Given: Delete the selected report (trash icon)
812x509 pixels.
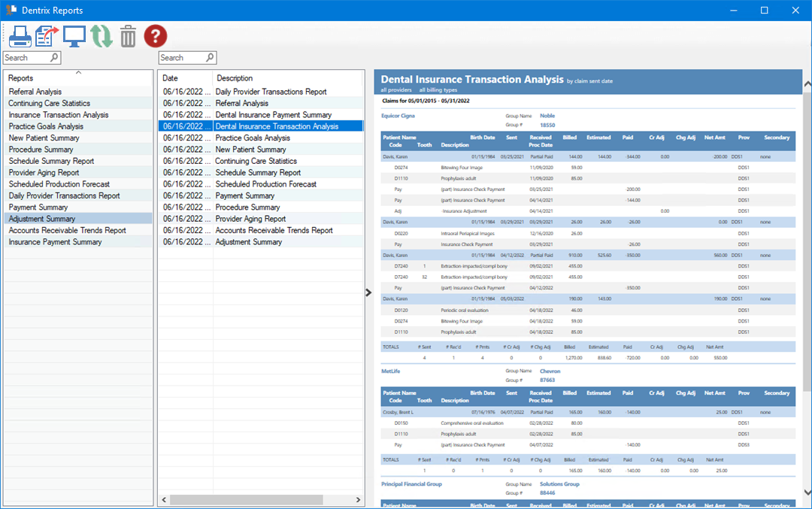Looking at the screenshot, I should coord(128,35).
